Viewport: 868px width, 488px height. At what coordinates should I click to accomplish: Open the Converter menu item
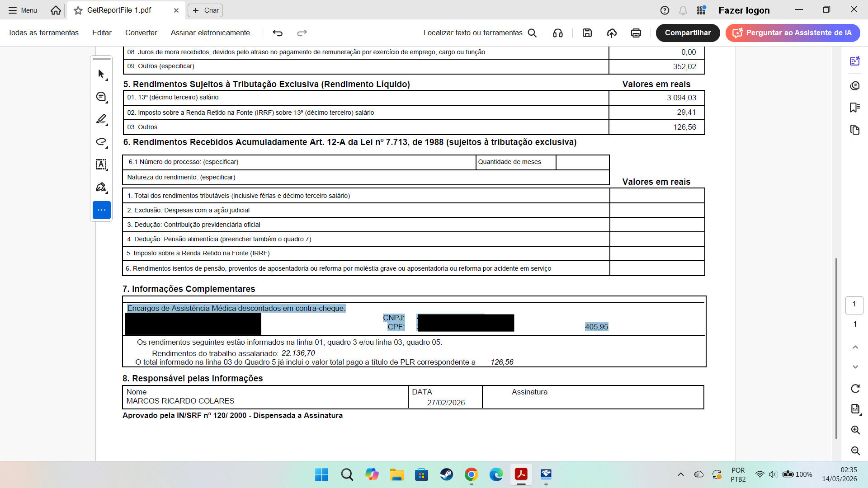coord(141,33)
